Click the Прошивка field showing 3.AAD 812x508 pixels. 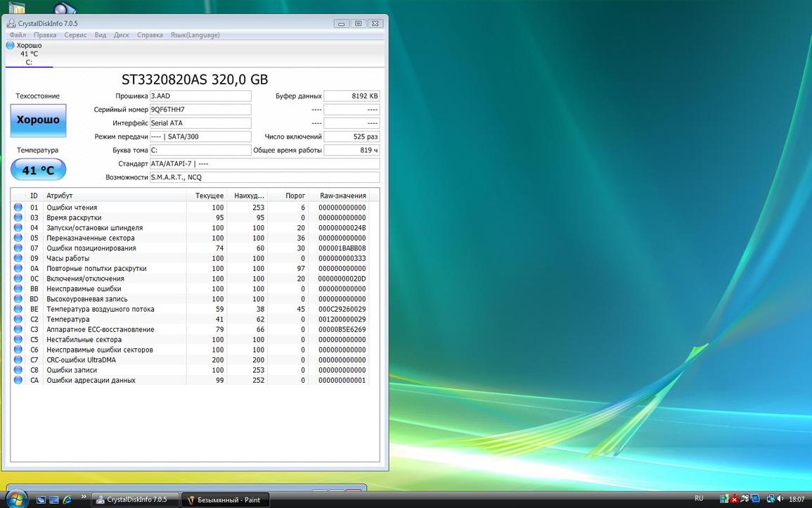click(200, 96)
